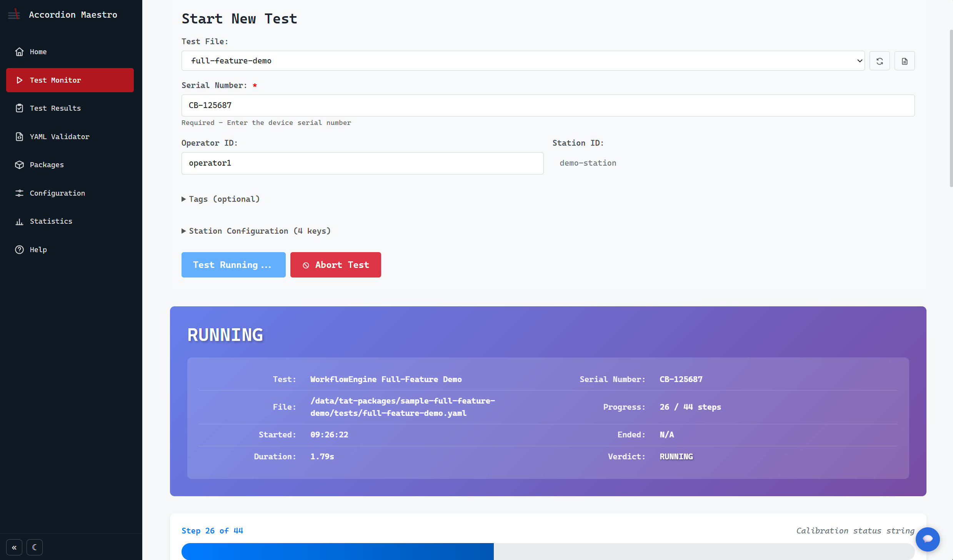Image resolution: width=953 pixels, height=560 pixels.
Task: Select Test Monitor in sidebar
Action: [70, 80]
